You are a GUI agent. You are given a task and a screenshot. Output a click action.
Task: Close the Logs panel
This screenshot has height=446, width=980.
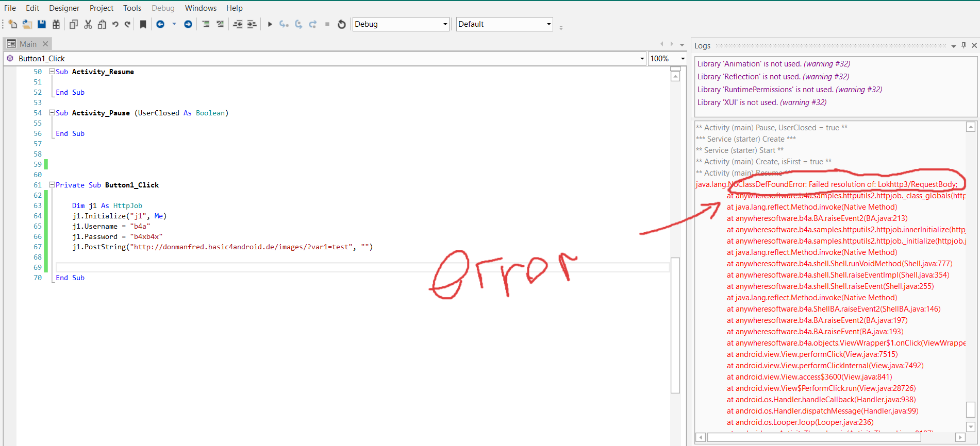tap(974, 45)
